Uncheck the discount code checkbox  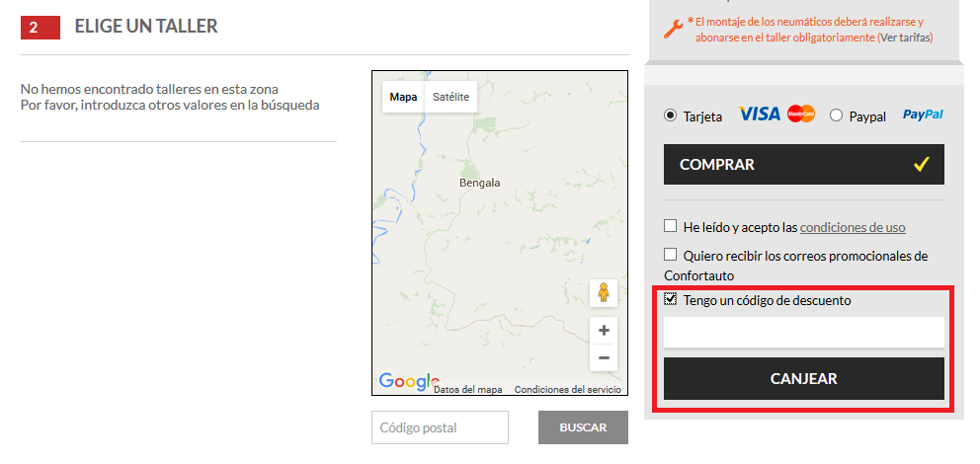(671, 299)
